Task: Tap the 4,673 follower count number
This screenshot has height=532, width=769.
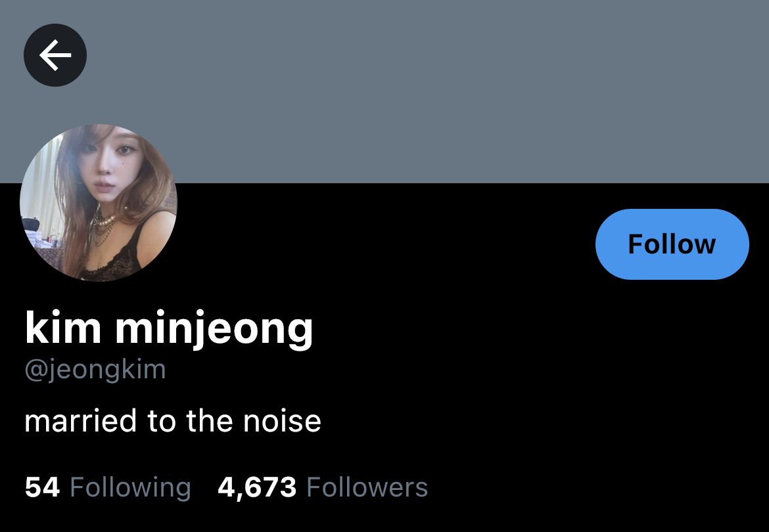Action: [x=257, y=488]
